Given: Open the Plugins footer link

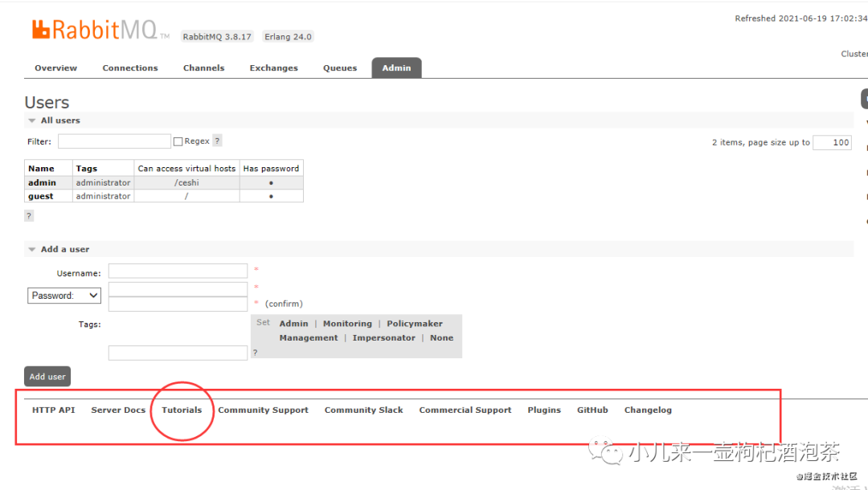Looking at the screenshot, I should coord(544,410).
